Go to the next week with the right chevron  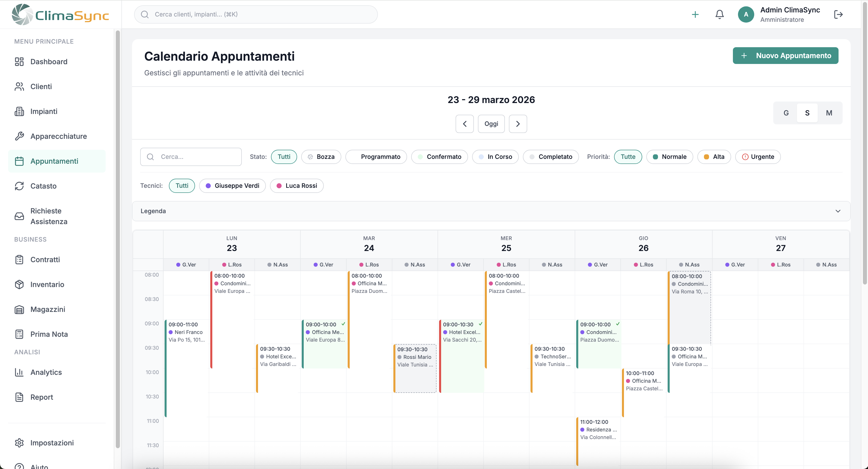[x=518, y=124]
